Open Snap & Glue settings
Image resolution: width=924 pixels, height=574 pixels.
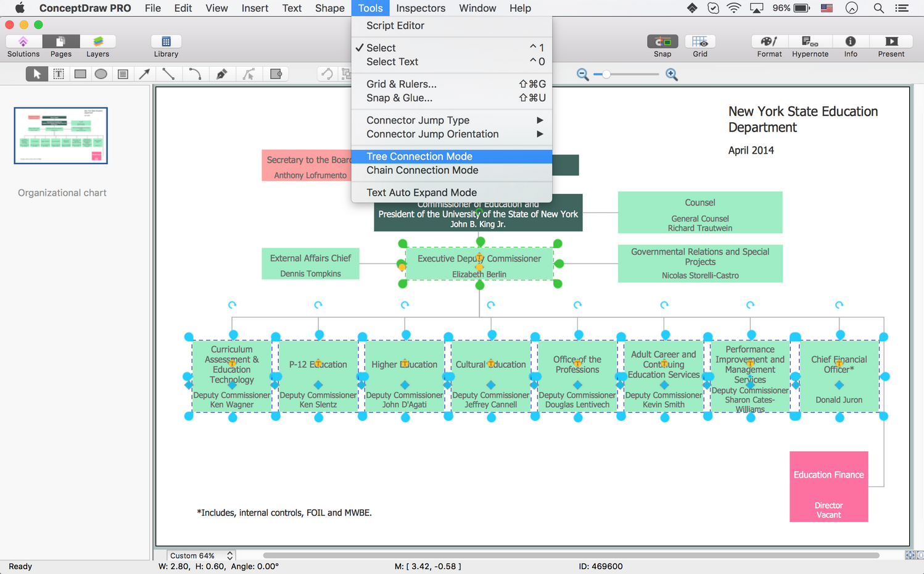tap(452, 98)
